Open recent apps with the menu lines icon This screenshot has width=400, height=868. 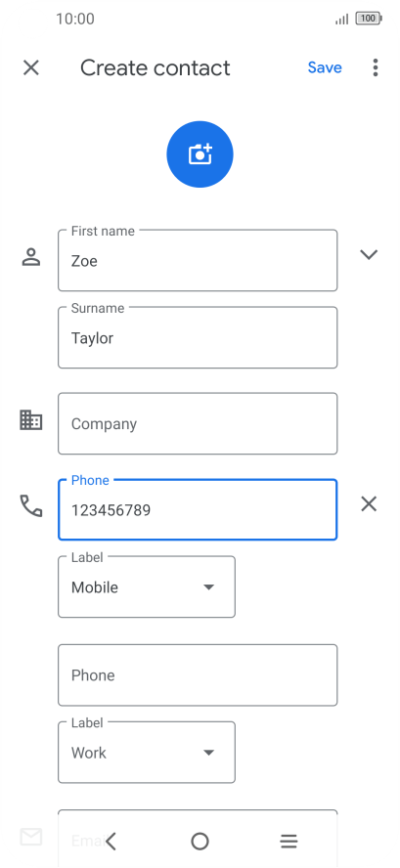289,841
